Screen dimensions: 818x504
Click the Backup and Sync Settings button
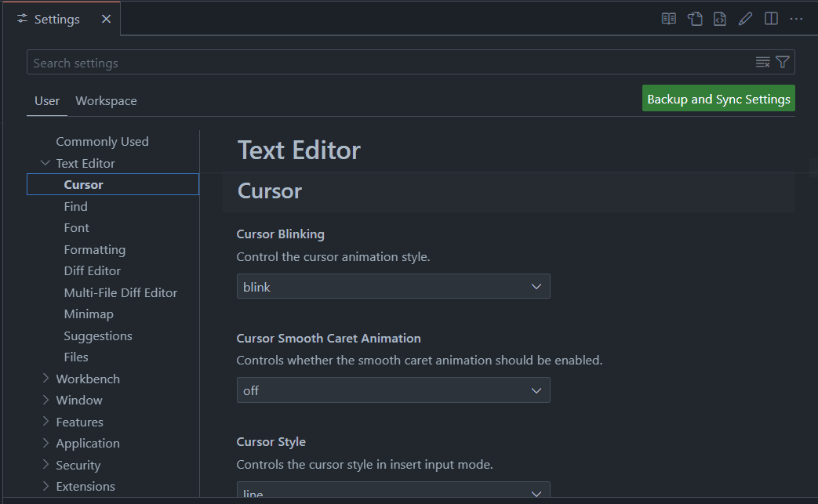click(x=718, y=99)
